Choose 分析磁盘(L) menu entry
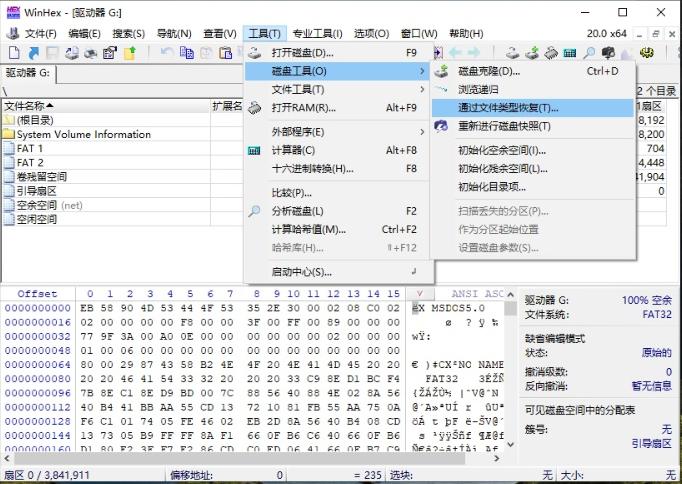Viewport: 682px width, 484px height. (x=339, y=211)
